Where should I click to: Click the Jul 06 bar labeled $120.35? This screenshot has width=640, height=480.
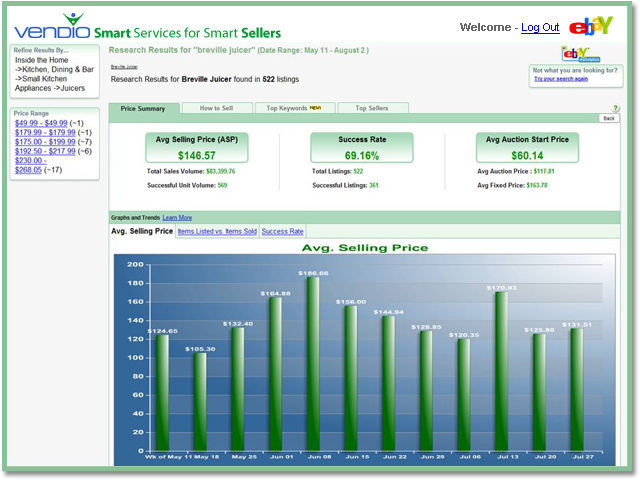click(464, 395)
